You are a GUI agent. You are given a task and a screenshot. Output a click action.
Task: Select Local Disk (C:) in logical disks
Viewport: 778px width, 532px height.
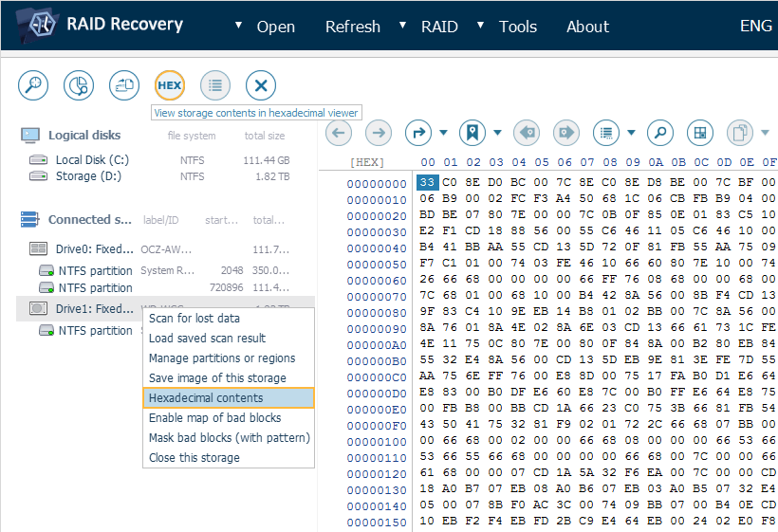pyautogui.click(x=91, y=160)
